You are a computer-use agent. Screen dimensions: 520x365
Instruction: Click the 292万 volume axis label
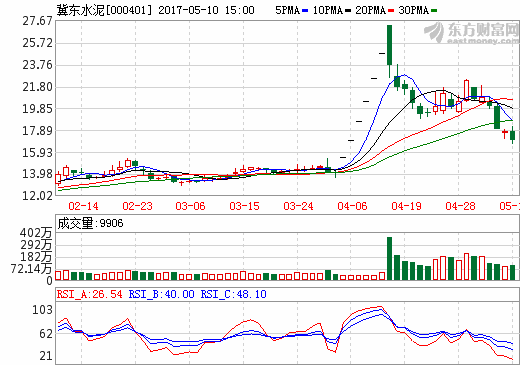click(36, 245)
